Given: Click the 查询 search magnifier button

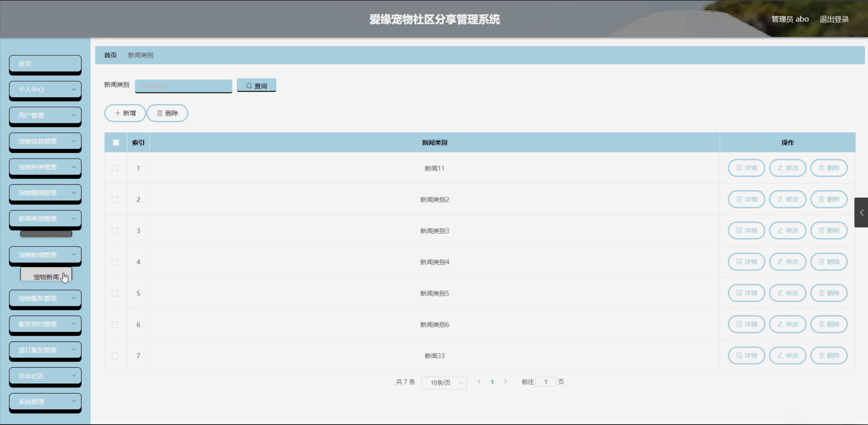Looking at the screenshot, I should (256, 86).
